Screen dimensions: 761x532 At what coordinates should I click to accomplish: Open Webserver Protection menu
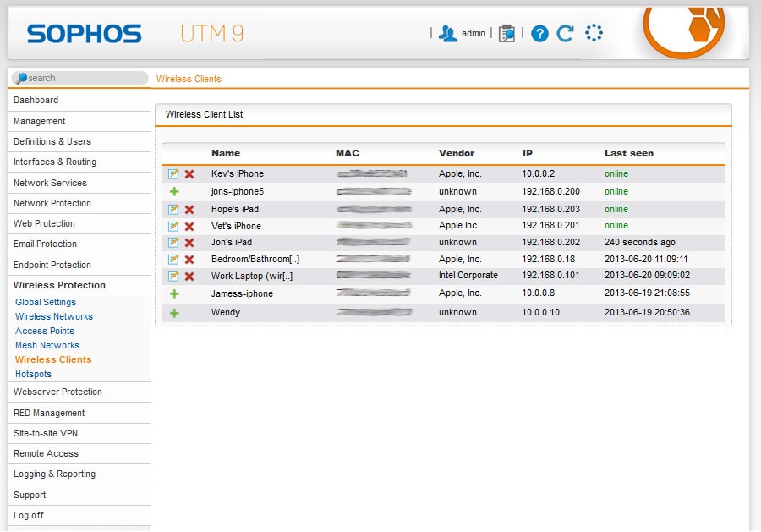point(79,392)
